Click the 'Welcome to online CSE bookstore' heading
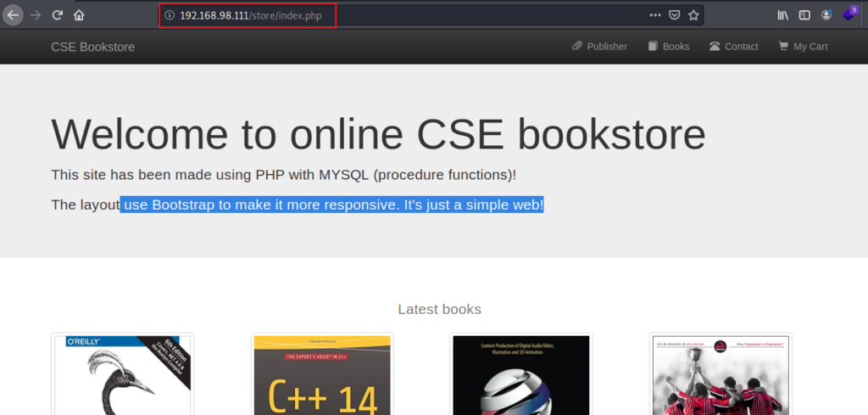Image resolution: width=868 pixels, height=415 pixels. [x=378, y=134]
